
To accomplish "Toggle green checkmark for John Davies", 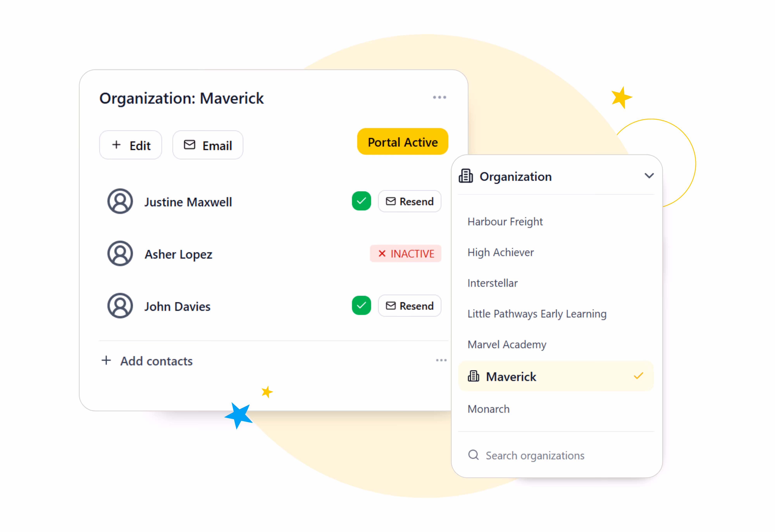I will coord(361,305).
